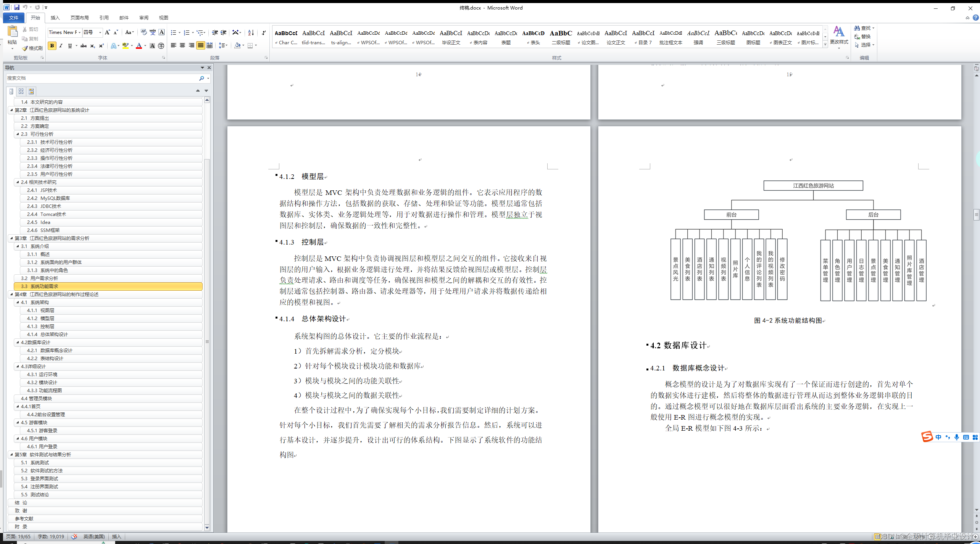The width and height of the screenshot is (980, 544).
Task: Click the red font color swatch
Action: 139,46
